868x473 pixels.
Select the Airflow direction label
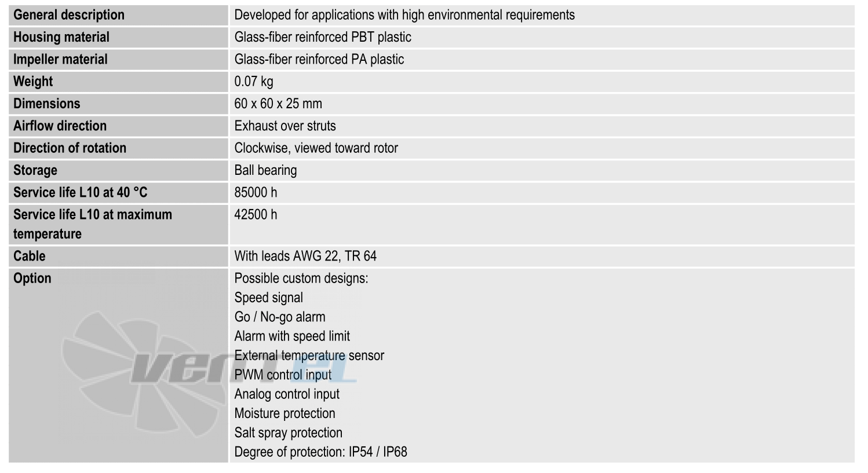pyautogui.click(x=60, y=126)
